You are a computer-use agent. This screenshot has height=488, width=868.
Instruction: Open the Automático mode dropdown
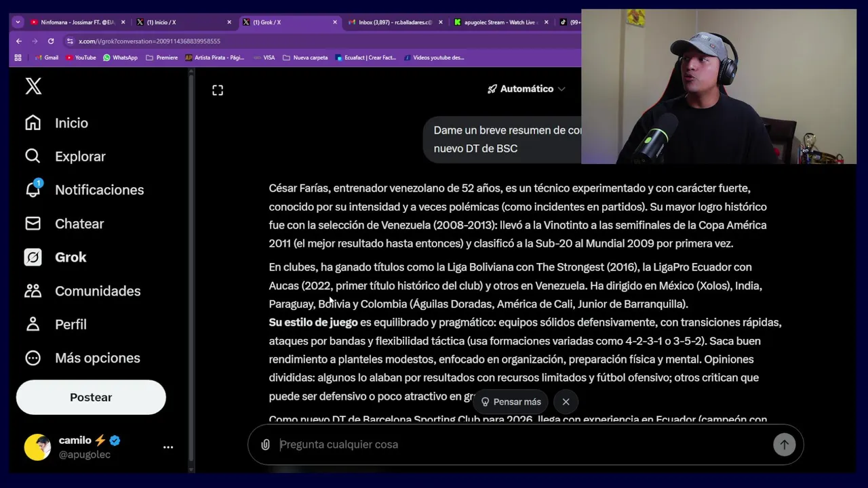(x=526, y=89)
